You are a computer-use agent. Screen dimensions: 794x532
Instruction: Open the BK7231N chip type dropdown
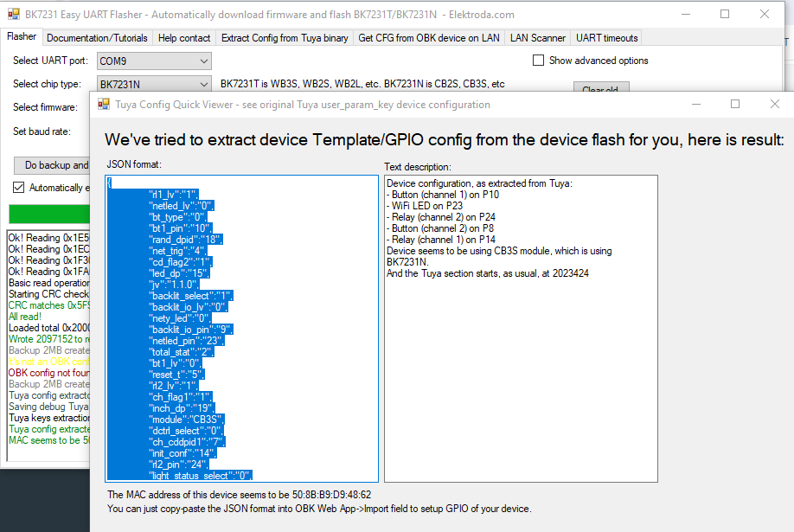(154, 84)
